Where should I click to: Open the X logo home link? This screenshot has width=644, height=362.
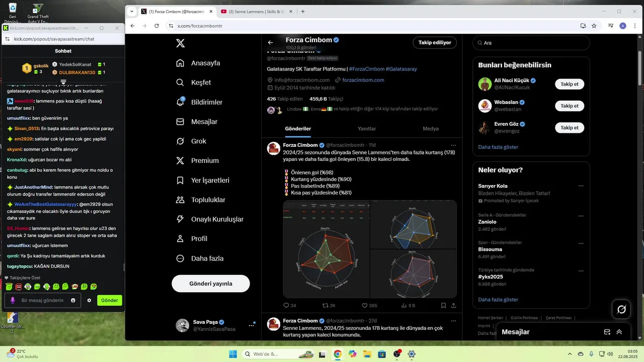coord(181,43)
